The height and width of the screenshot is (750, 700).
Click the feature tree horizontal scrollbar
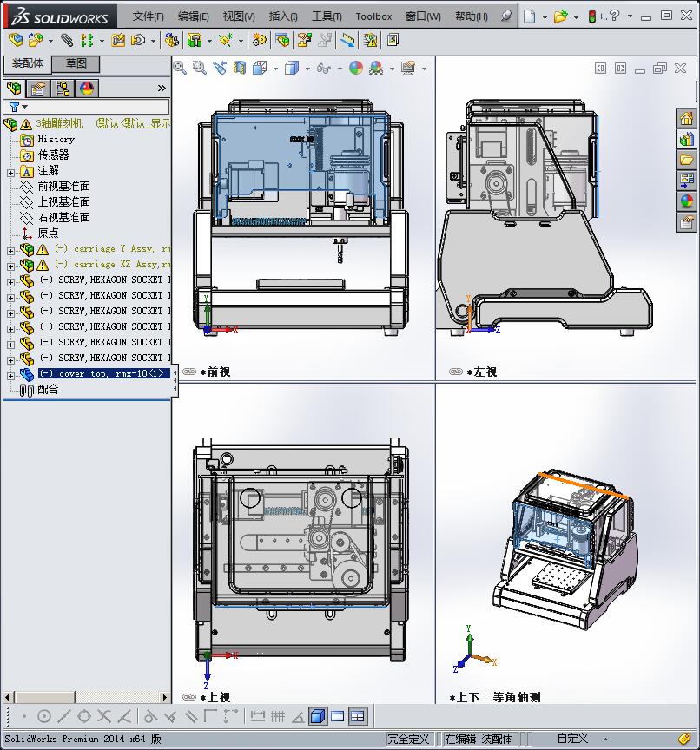coord(43,697)
